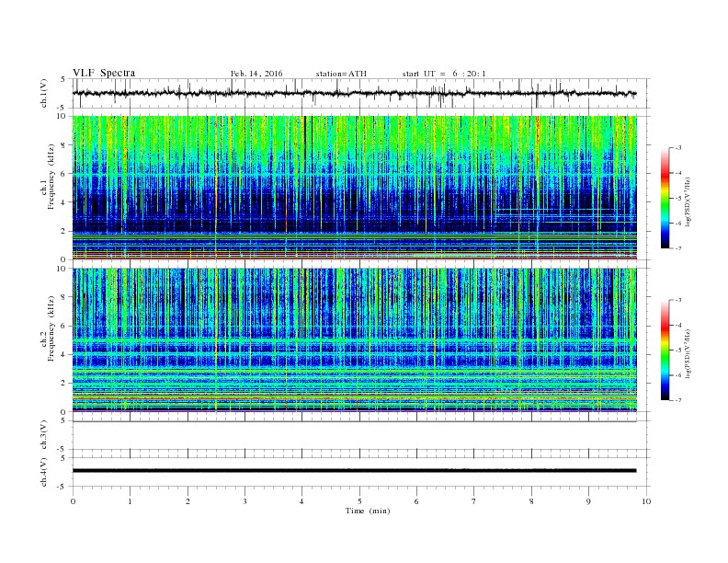This screenshot has height=563, width=728.
Task: Select ch.2 "Frequency (kHz)" axis label
Action: [x=51, y=327]
